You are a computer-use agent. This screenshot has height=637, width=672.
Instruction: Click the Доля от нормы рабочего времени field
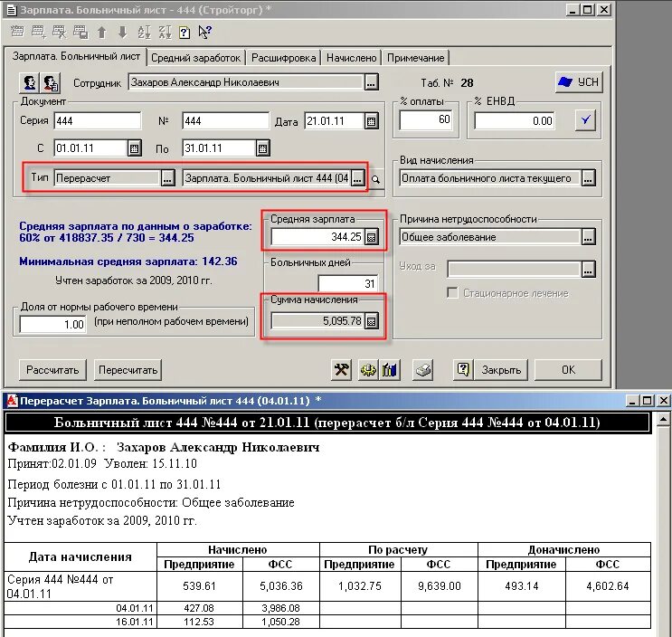click(52, 324)
